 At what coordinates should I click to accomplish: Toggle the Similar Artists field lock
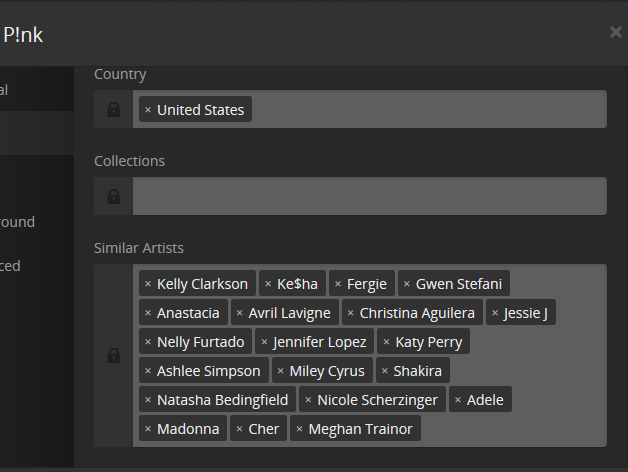113,356
